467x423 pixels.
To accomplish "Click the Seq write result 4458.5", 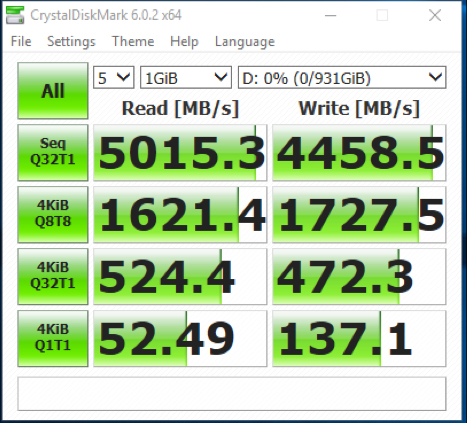I will (x=359, y=153).
